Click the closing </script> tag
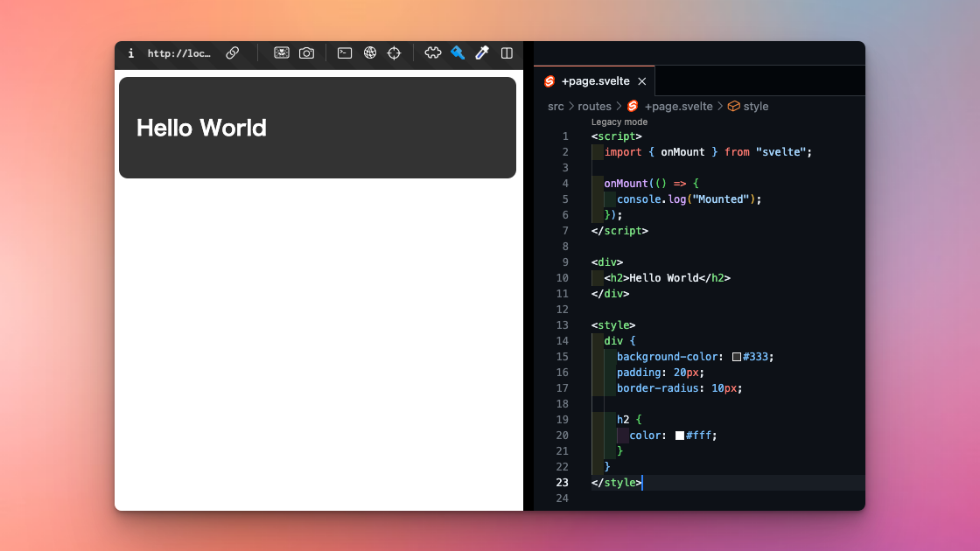The width and height of the screenshot is (980, 551). point(619,231)
